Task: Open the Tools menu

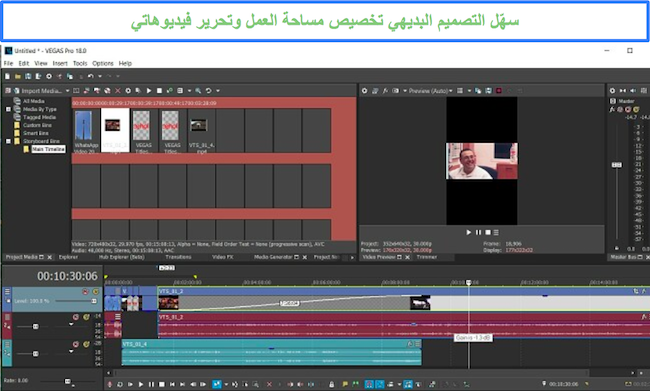Action: (x=80, y=63)
